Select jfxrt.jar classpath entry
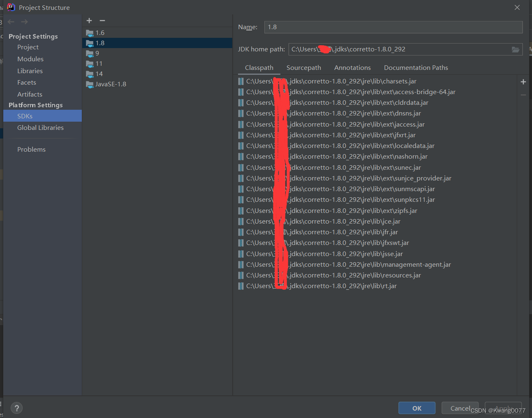The width and height of the screenshot is (532, 418). [377, 135]
